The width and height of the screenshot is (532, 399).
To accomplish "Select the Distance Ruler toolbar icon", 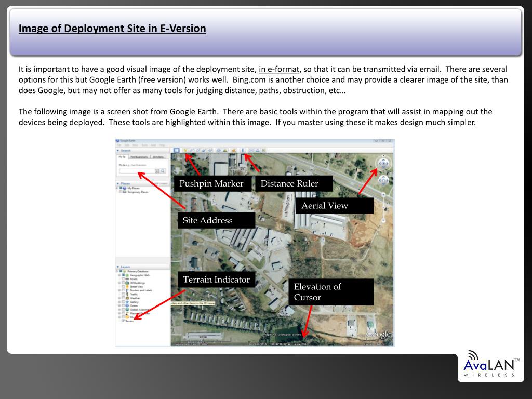I will (243, 150).
